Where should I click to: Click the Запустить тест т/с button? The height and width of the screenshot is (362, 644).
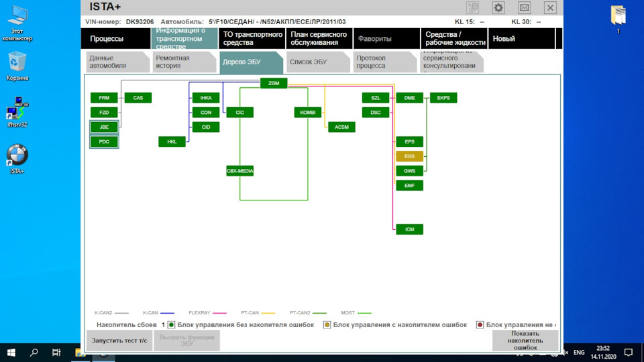119,341
